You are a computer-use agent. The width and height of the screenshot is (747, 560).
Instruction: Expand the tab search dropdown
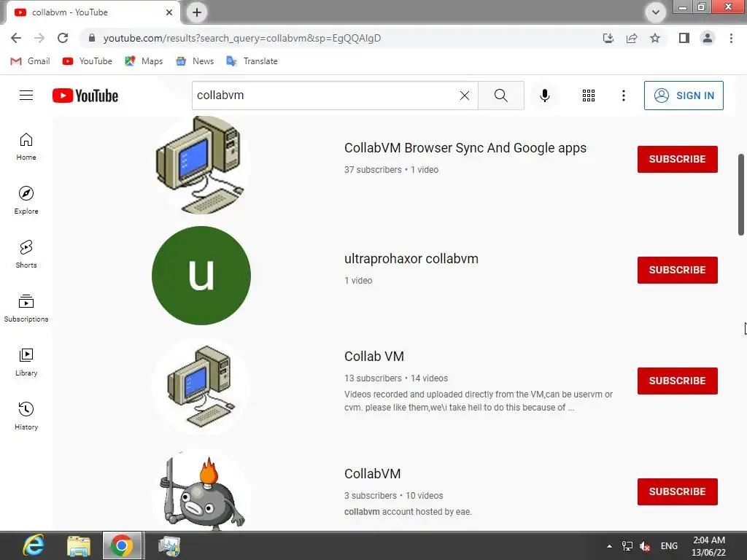pos(656,12)
